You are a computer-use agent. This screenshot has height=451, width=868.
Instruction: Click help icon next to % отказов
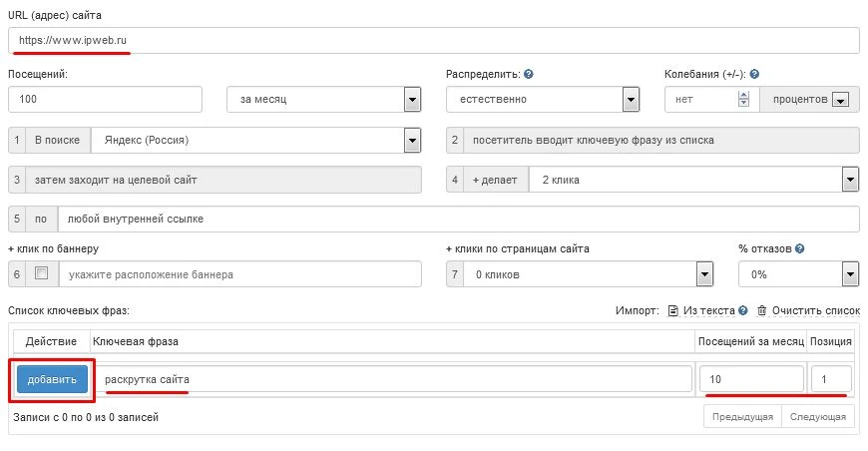coord(801,248)
